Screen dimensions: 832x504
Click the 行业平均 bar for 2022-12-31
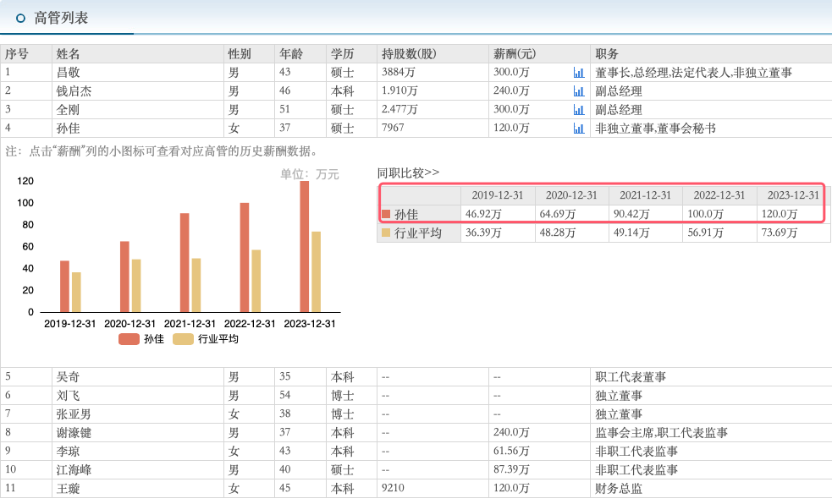tap(256, 281)
